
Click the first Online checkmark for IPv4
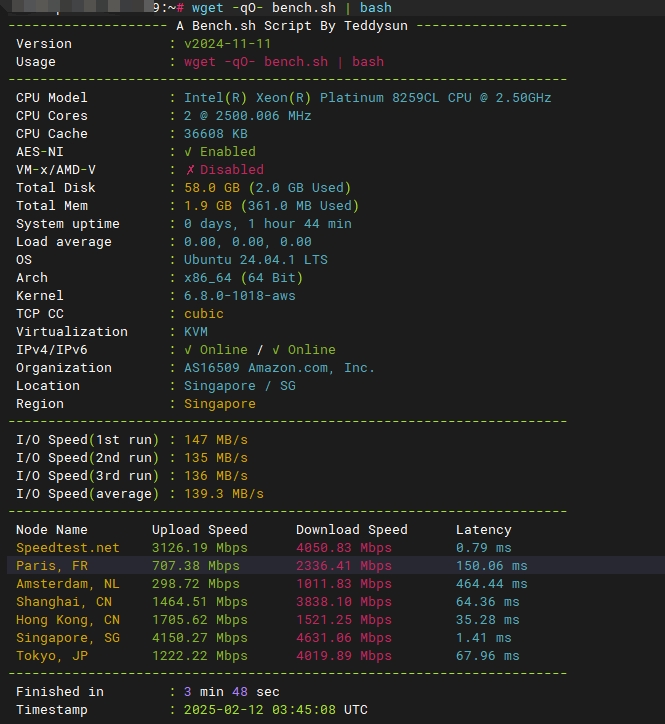click(188, 350)
